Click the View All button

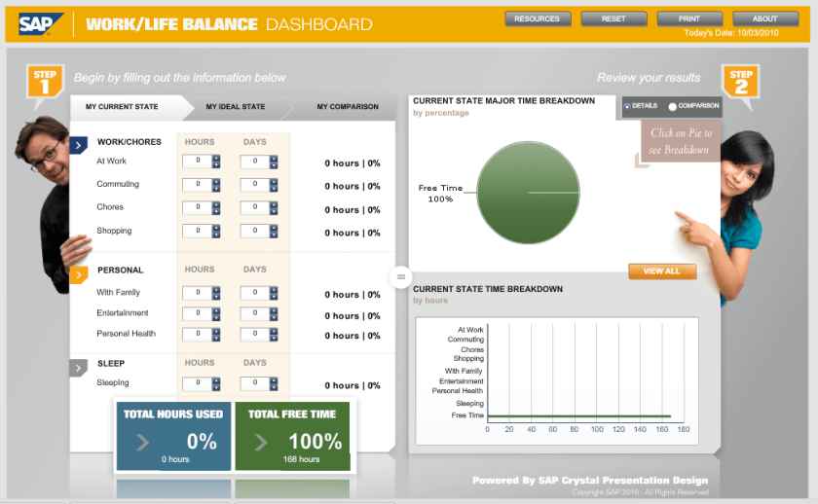[662, 271]
